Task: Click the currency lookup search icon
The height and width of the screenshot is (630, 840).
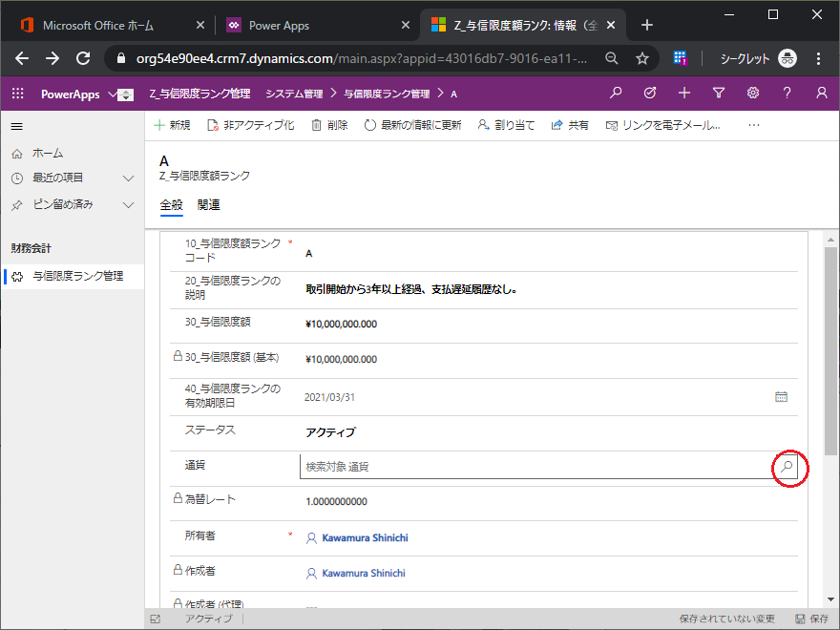Action: 787,467
